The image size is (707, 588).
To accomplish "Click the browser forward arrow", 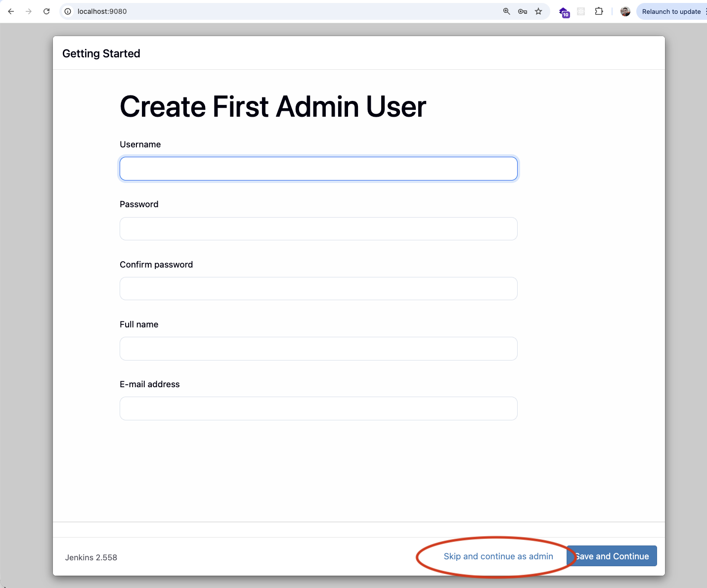I will coord(29,11).
